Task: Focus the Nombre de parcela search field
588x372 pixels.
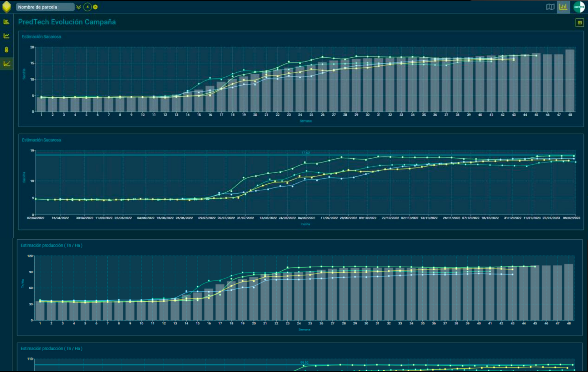Action: tap(45, 7)
